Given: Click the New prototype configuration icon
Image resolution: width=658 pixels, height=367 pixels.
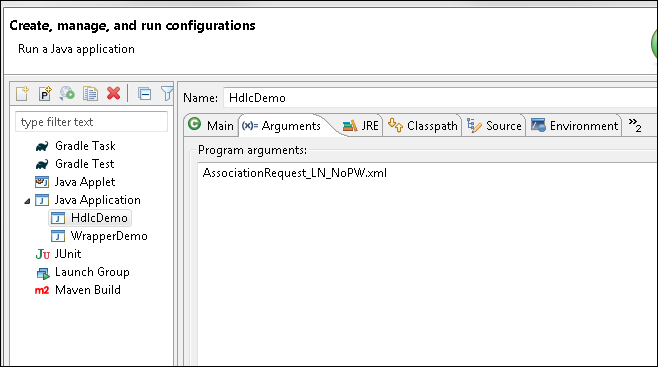Looking at the screenshot, I should [x=45, y=94].
